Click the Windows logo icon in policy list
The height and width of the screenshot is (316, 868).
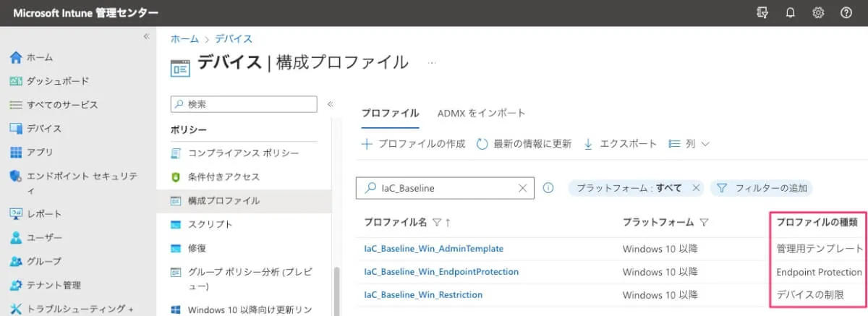click(175, 310)
